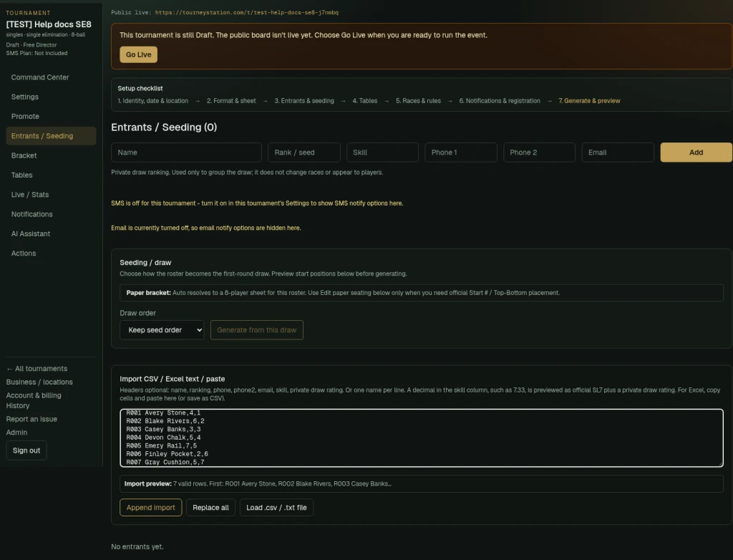Open Account & billing
Image resolution: width=733 pixels, height=560 pixels.
[34, 395]
